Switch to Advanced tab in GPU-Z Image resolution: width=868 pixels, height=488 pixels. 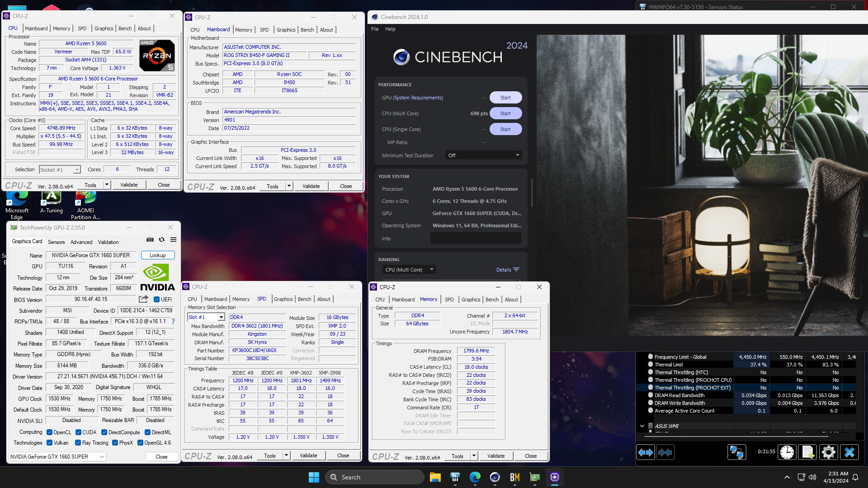click(81, 242)
